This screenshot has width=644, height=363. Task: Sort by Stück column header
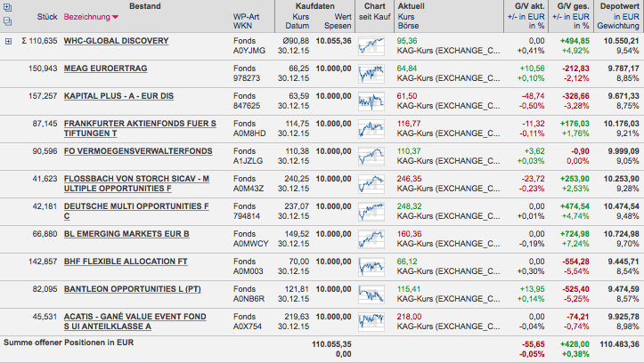tap(47, 17)
